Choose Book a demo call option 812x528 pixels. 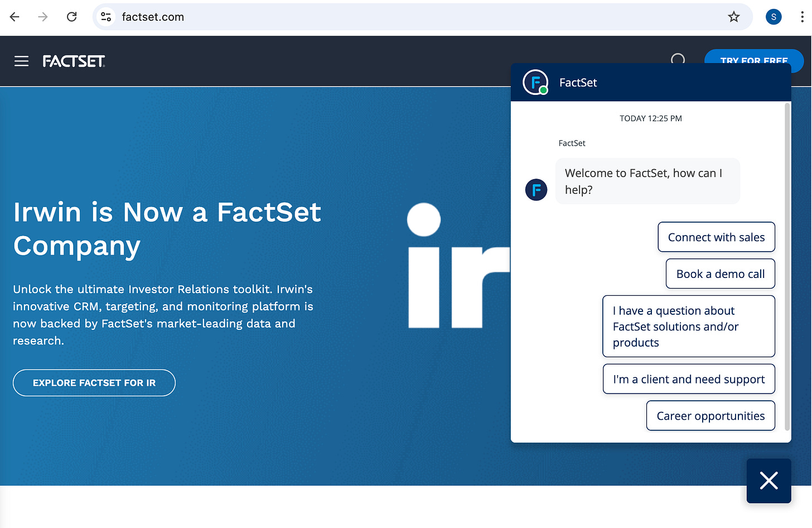click(721, 274)
